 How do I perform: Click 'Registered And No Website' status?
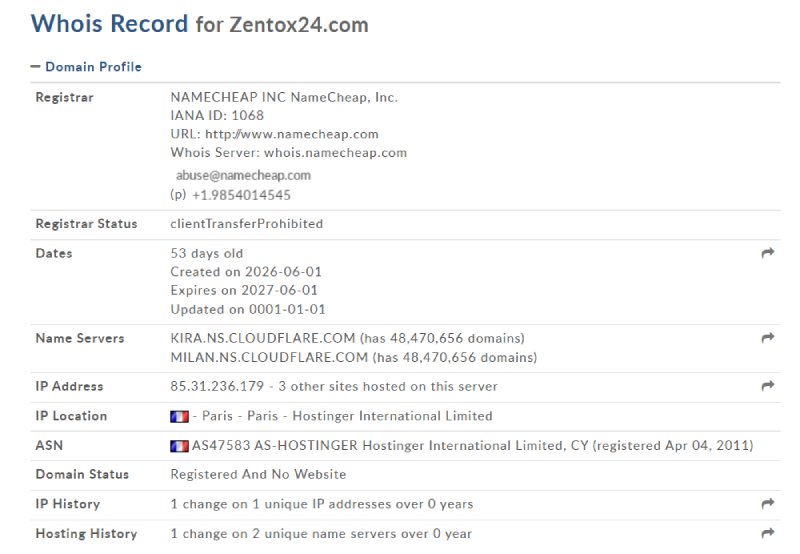[x=258, y=474]
